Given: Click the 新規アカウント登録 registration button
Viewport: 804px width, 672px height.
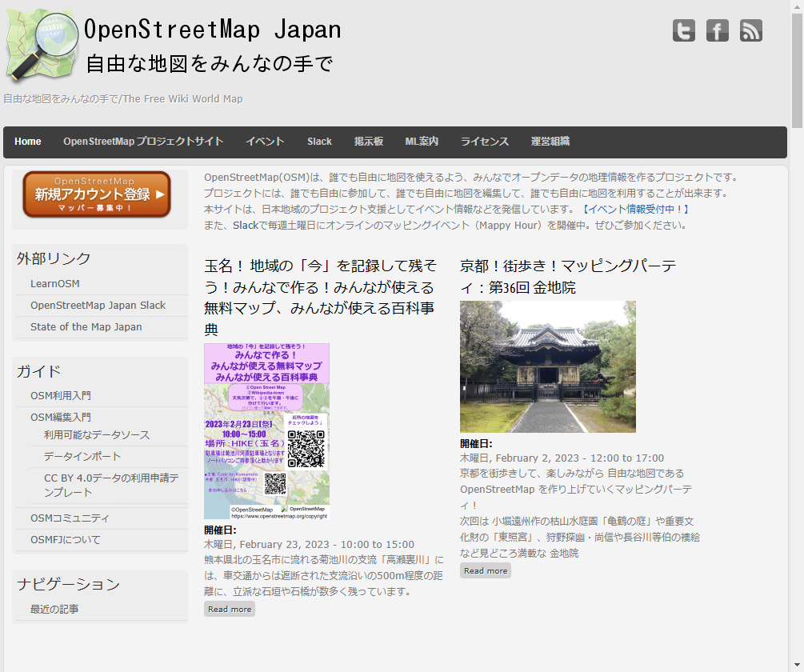Looking at the screenshot, I should [96, 193].
